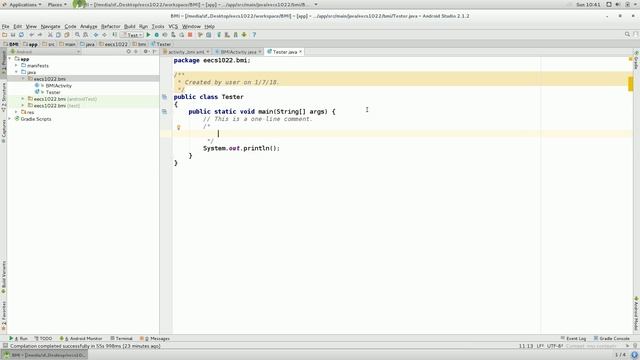Open the Applications menu in top panel
Viewport: 640px width, 360px height.
click(22, 4)
